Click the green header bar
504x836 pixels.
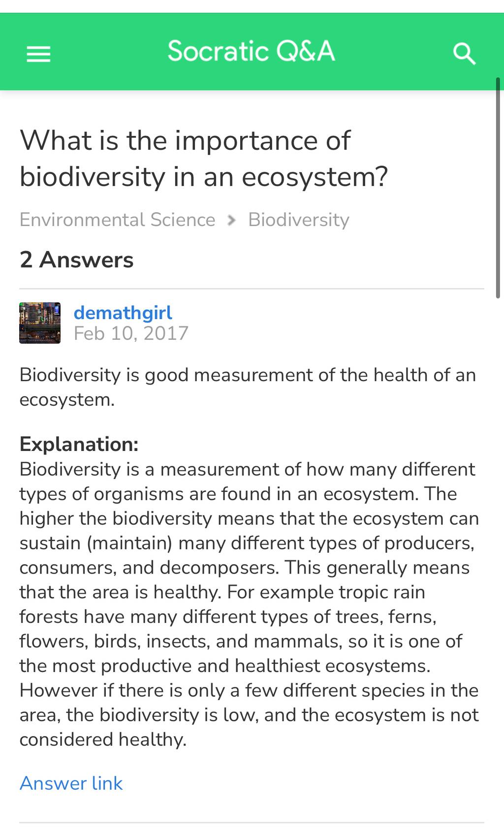click(x=252, y=52)
